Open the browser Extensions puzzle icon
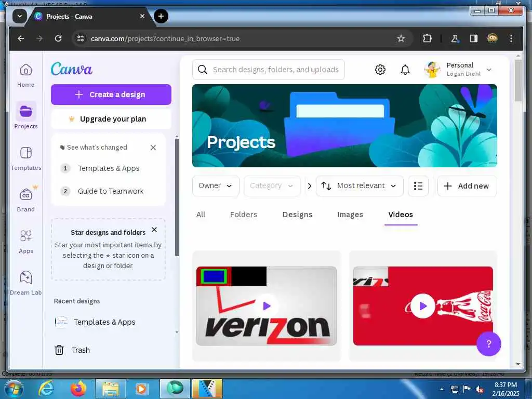Image resolution: width=532 pixels, height=399 pixels. (427, 38)
